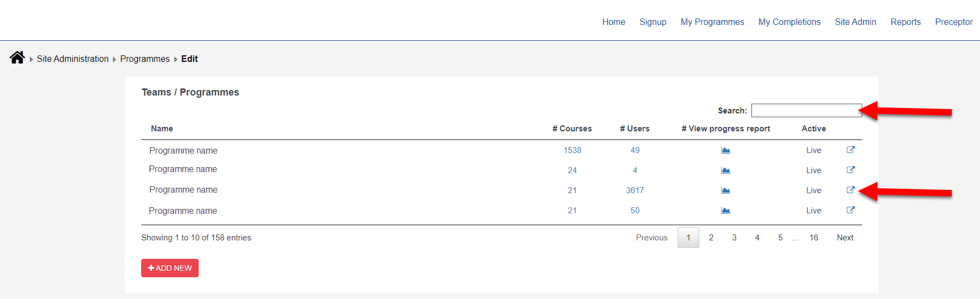The height and width of the screenshot is (299, 980).
Task: Open progress chart icon for programme with 3617 users
Action: coord(725,190)
